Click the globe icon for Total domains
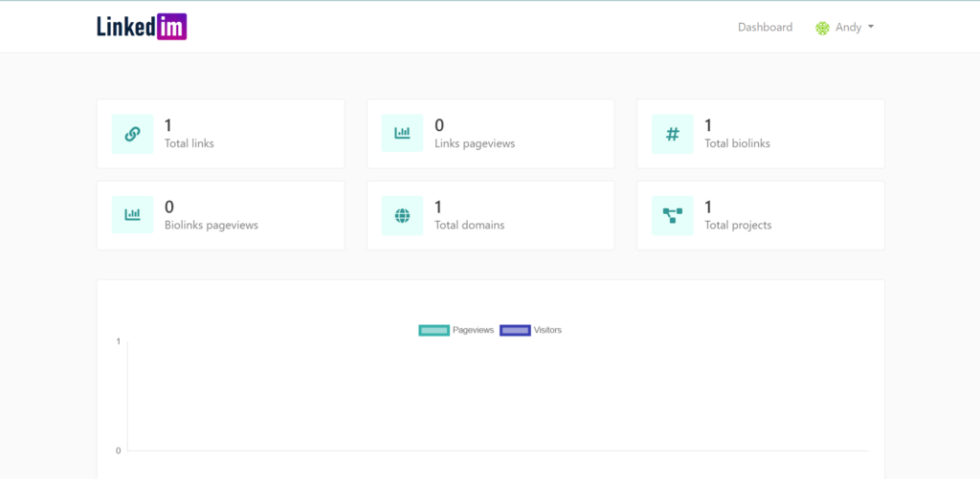Image resolution: width=980 pixels, height=479 pixels. 403,215
